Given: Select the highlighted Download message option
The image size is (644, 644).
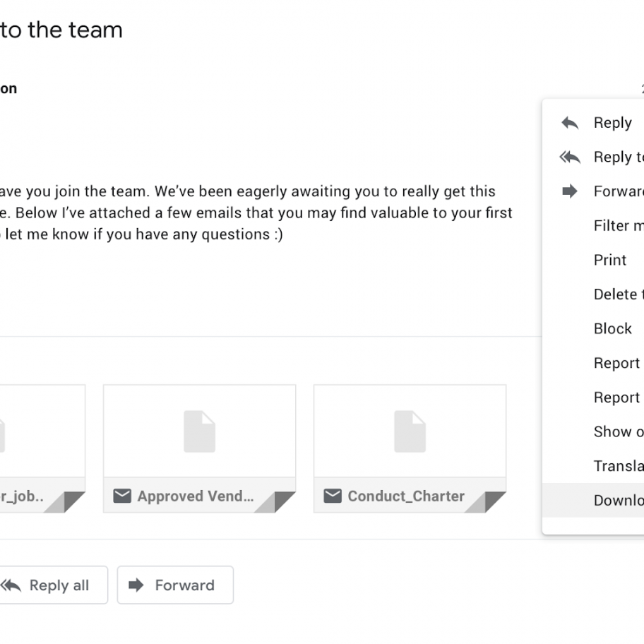Looking at the screenshot, I should point(618,500).
